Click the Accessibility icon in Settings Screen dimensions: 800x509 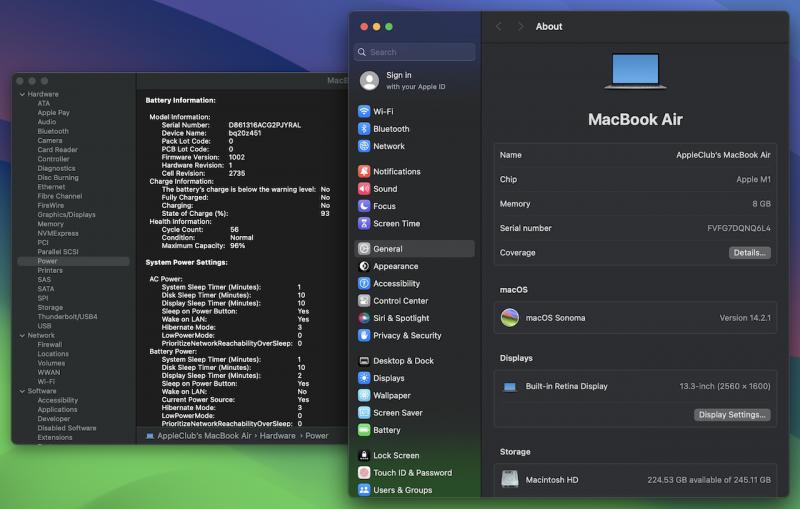(x=365, y=284)
